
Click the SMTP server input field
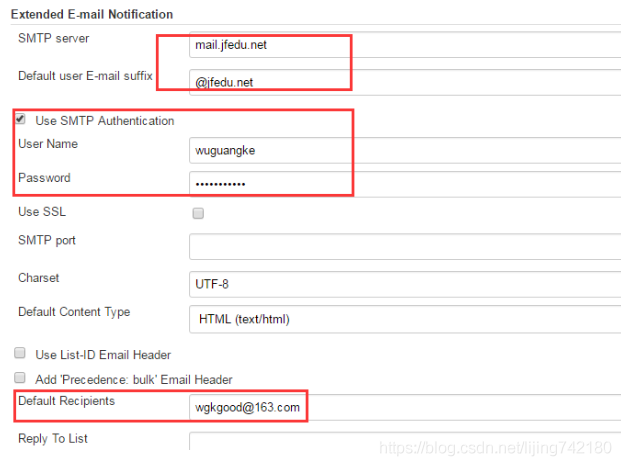pos(400,45)
